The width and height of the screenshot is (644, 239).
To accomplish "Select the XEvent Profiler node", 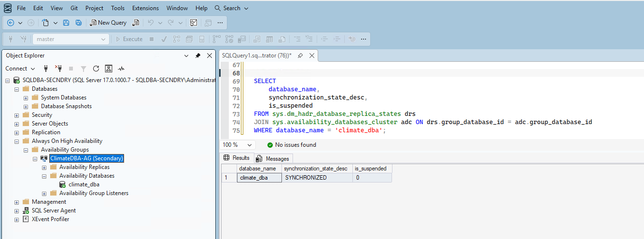I will coord(50,219).
